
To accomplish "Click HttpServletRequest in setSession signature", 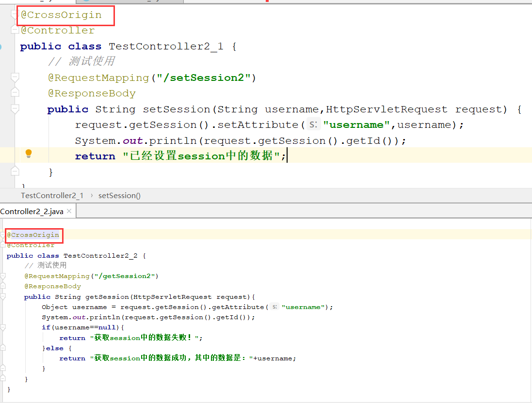I will [387, 109].
